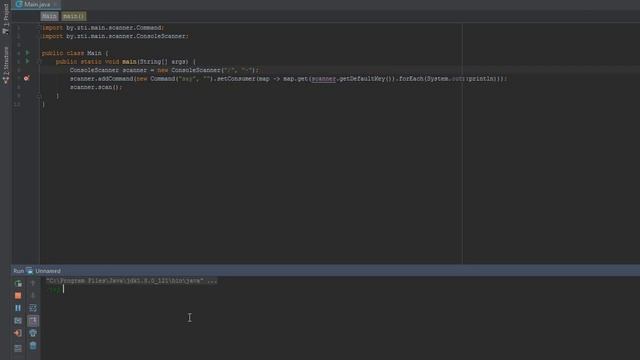The width and height of the screenshot is (640, 360).
Task: Click the Main class breadcrumb
Action: 49,16
